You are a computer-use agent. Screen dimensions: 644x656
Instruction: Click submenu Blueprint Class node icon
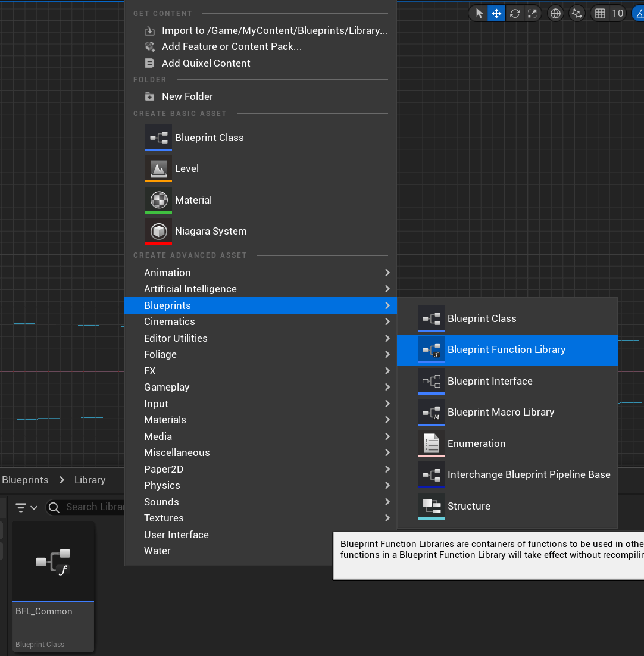(x=431, y=319)
